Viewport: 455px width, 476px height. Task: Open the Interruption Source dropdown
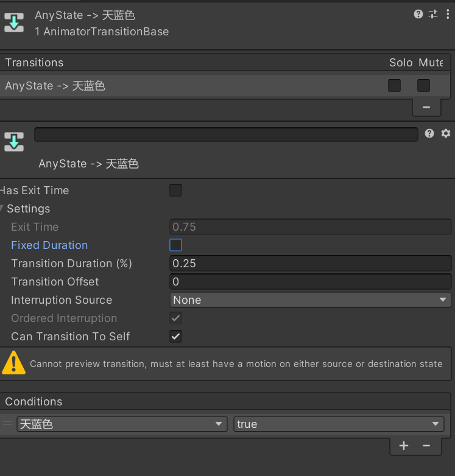click(310, 300)
